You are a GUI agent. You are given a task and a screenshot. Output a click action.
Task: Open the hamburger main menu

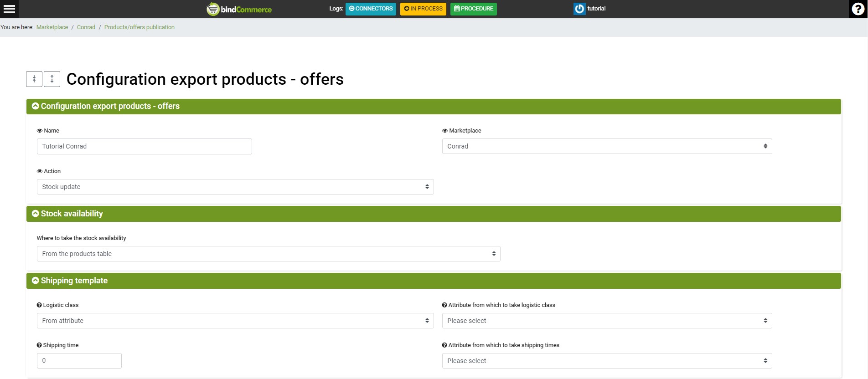[x=9, y=9]
